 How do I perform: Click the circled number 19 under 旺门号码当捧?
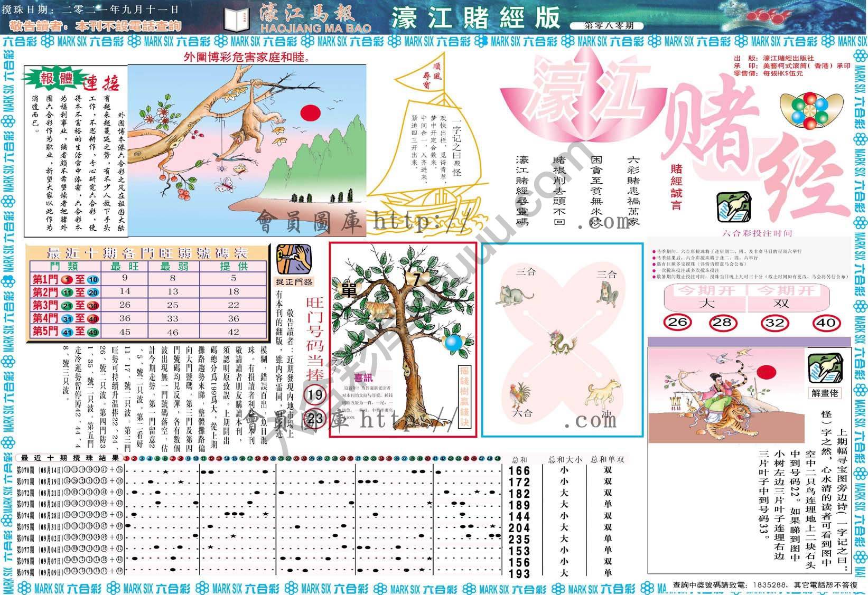315,394
